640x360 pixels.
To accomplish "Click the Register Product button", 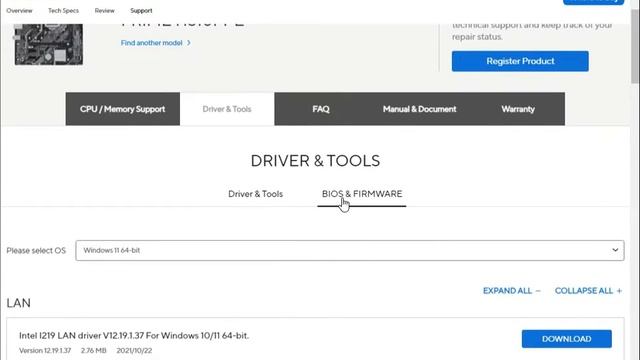I will tap(520, 61).
